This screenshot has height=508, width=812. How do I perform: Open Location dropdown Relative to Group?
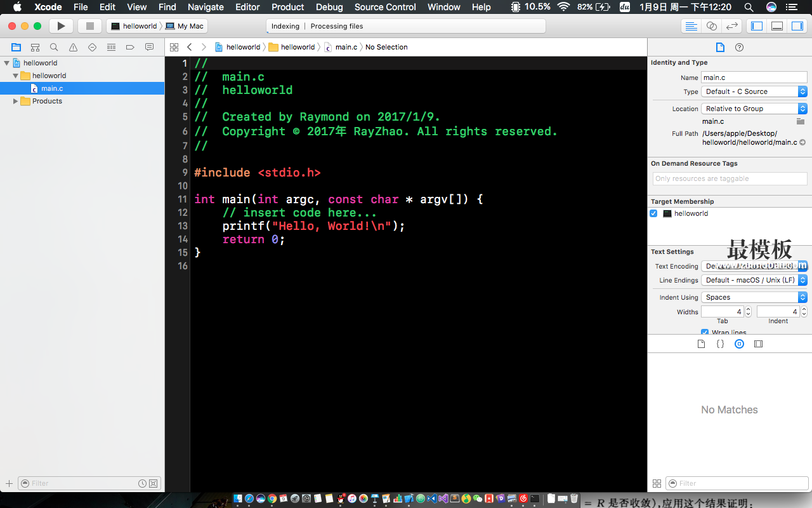point(754,109)
